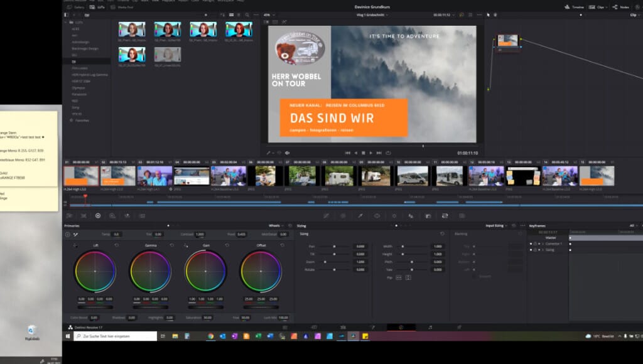
Task: Open the Motion Effects palette
Action: [x=142, y=216]
